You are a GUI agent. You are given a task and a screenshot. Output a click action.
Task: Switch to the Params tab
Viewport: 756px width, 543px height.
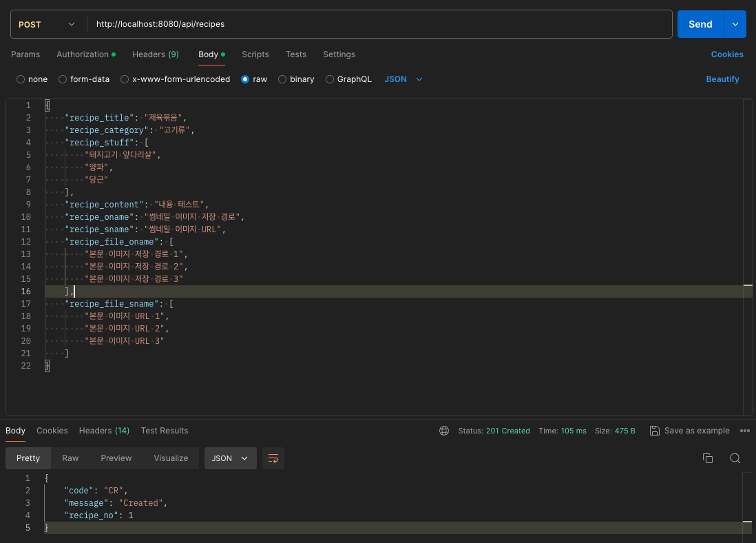pos(25,54)
